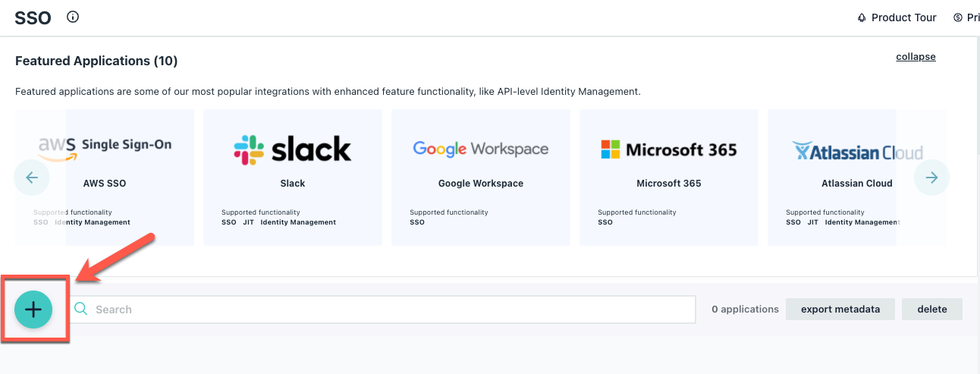The image size is (980, 374).
Task: Select the Microsoft 365 logo
Action: pyautogui.click(x=669, y=149)
